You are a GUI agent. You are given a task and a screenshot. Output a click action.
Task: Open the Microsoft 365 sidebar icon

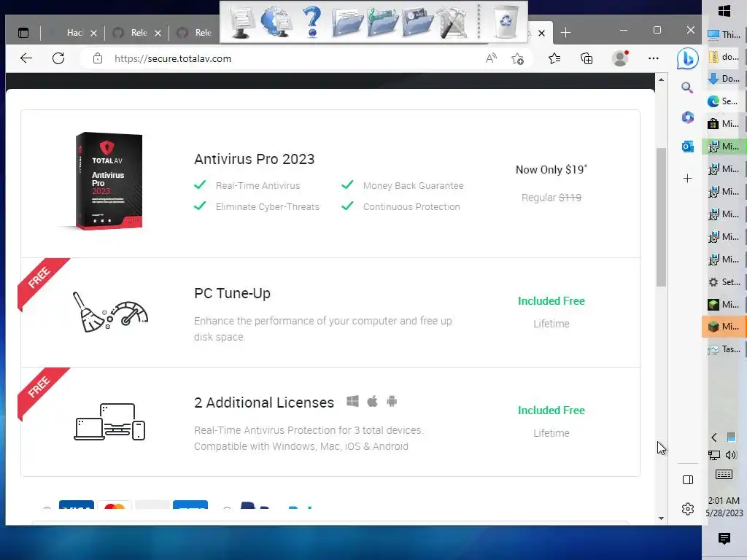(687, 117)
